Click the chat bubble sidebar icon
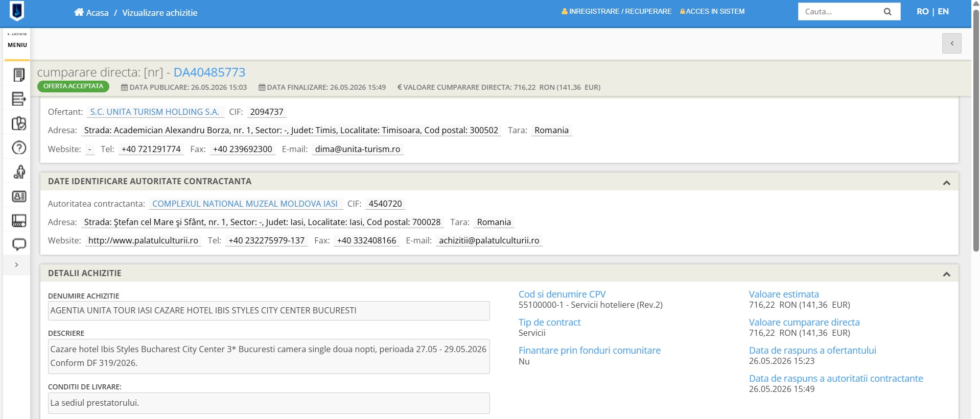 click(19, 244)
